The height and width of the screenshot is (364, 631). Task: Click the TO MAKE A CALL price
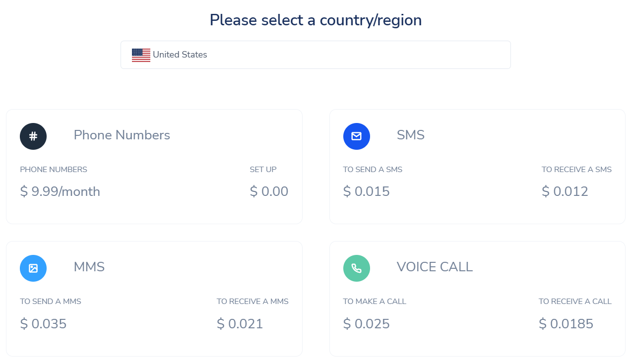tap(367, 324)
